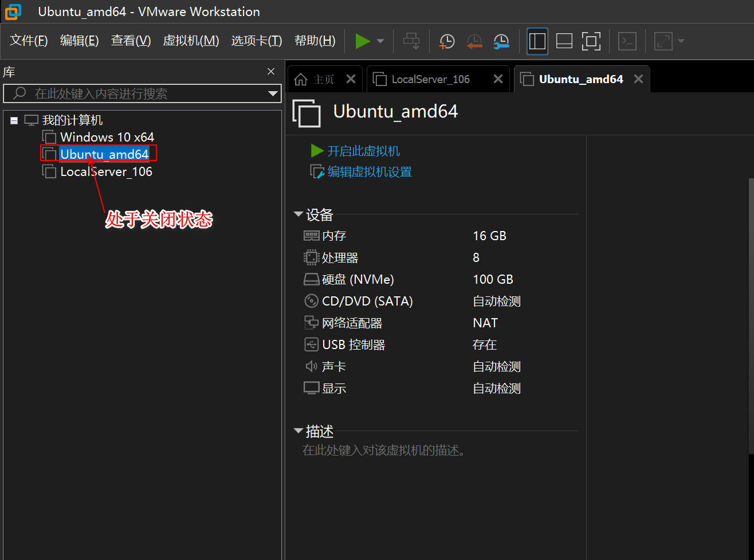
Task: Click 编辑虚拟机设置 link
Action: 370,171
